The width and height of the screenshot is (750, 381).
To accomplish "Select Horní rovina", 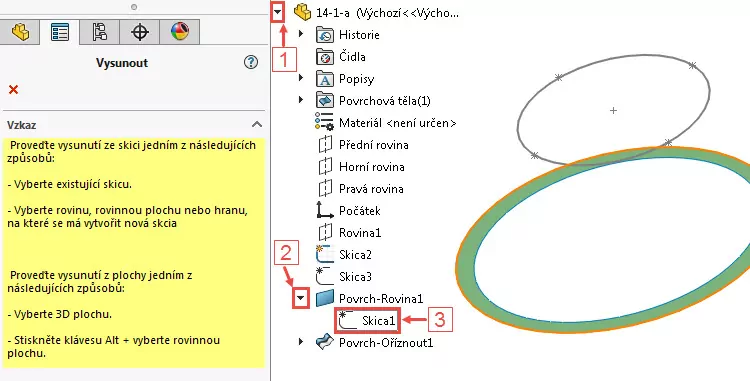I will click(x=372, y=167).
